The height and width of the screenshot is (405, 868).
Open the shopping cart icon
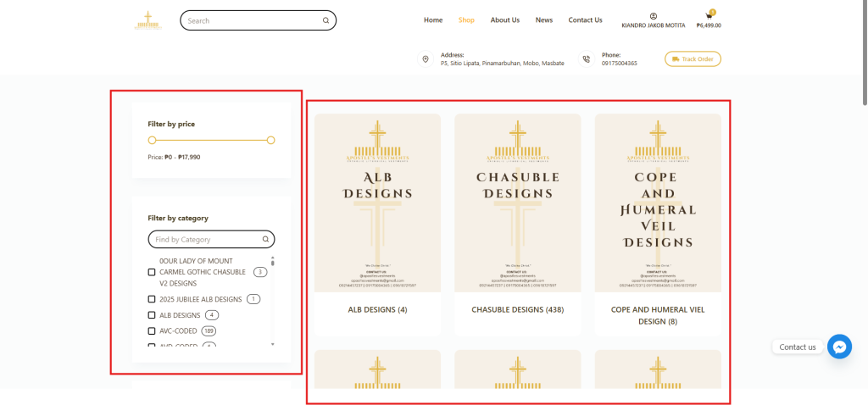point(709,16)
